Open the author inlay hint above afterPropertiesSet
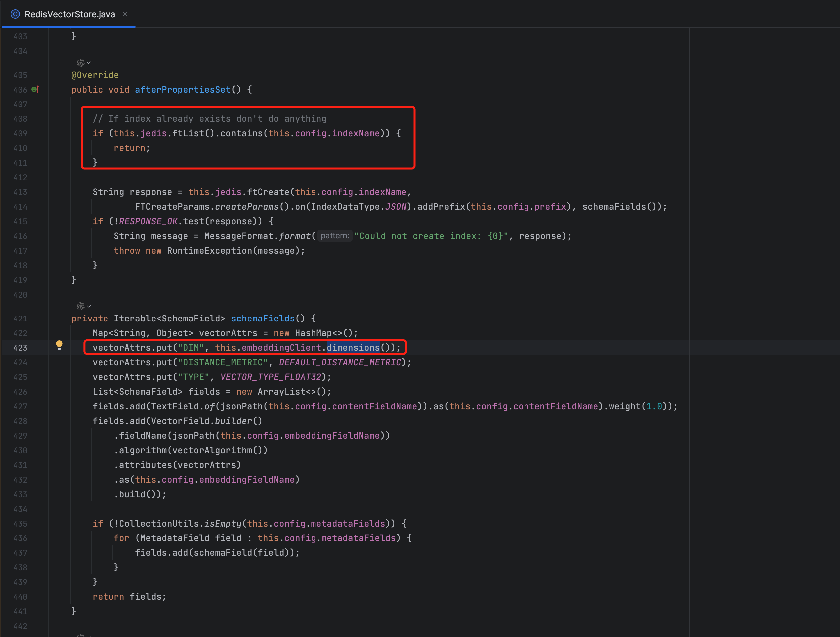Screen dimensions: 840x637 (x=80, y=62)
